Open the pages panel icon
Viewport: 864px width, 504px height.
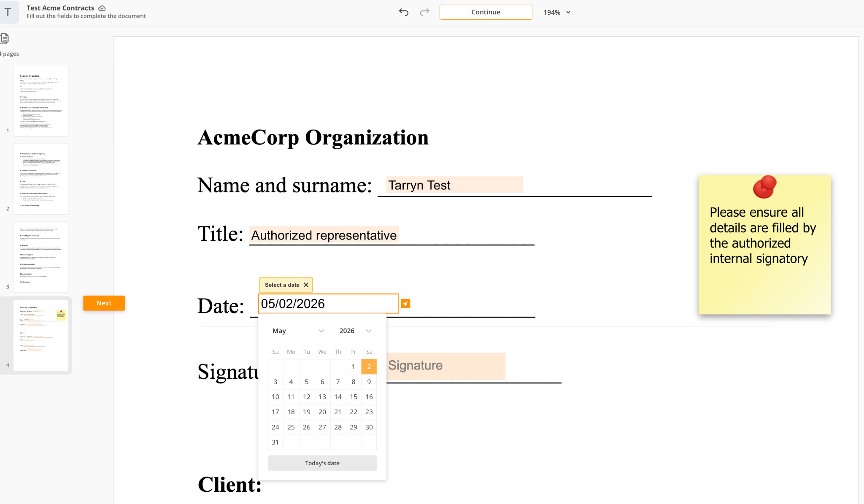[x=4, y=38]
